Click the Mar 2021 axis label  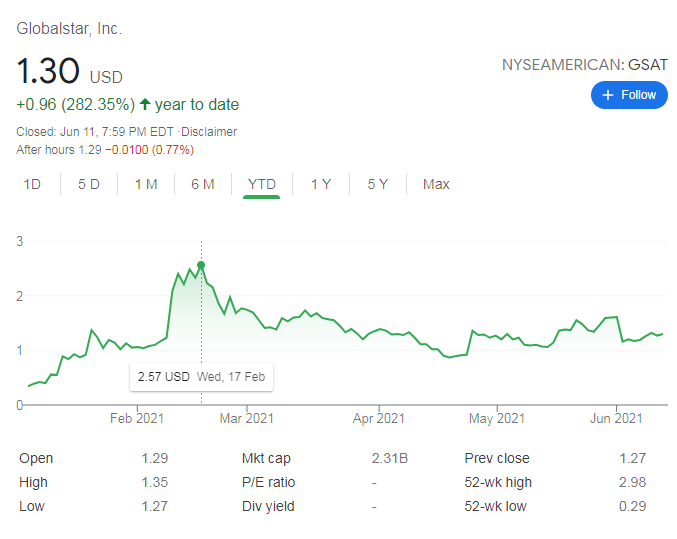coord(247,419)
